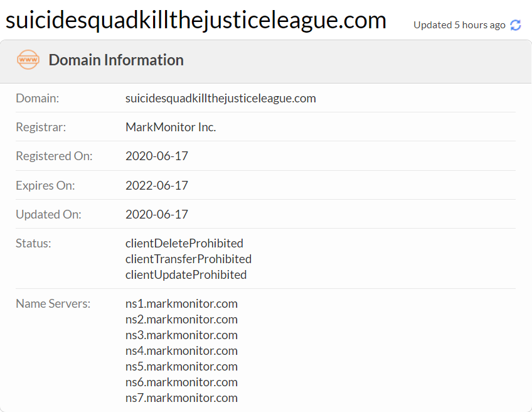This screenshot has height=412, width=532.
Task: Click the clientTransferProhibited status
Action: click(188, 259)
